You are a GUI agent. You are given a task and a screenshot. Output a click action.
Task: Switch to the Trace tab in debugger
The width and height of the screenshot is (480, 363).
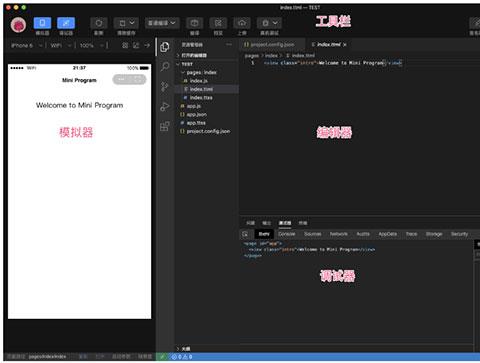(411, 234)
